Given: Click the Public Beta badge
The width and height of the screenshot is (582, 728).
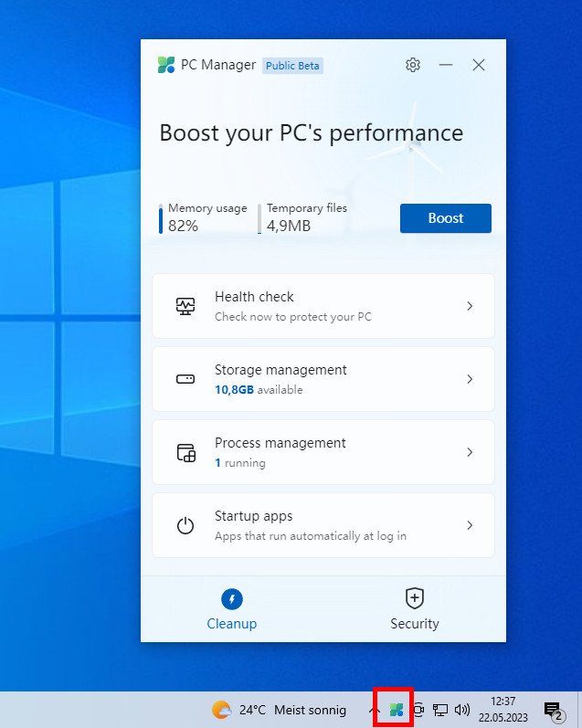Looking at the screenshot, I should 292,66.
